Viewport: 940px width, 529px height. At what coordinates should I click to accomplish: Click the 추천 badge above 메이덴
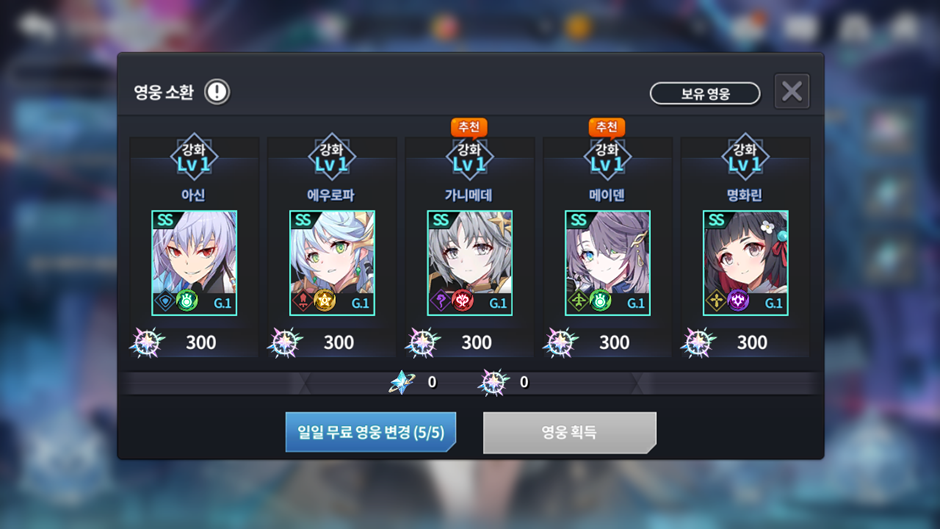(x=607, y=127)
